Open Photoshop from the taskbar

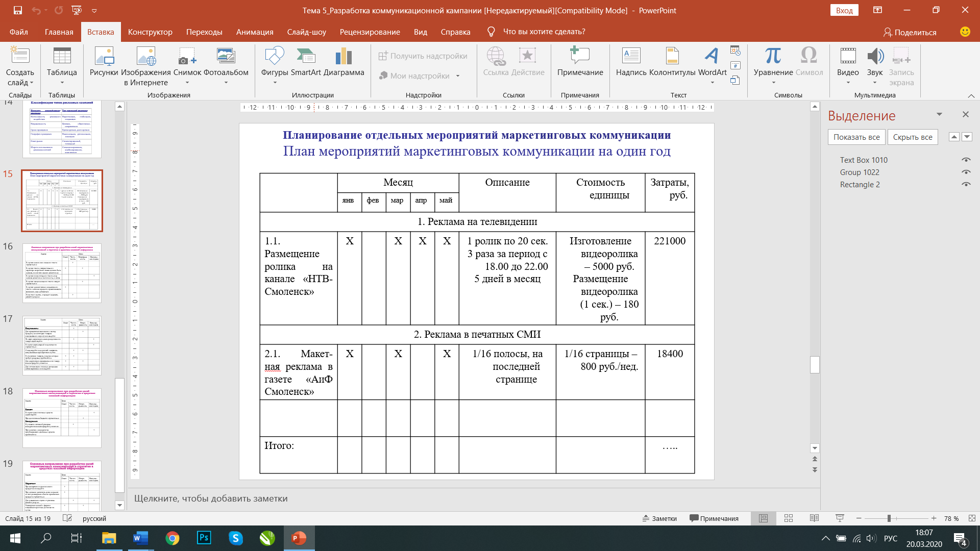click(204, 538)
